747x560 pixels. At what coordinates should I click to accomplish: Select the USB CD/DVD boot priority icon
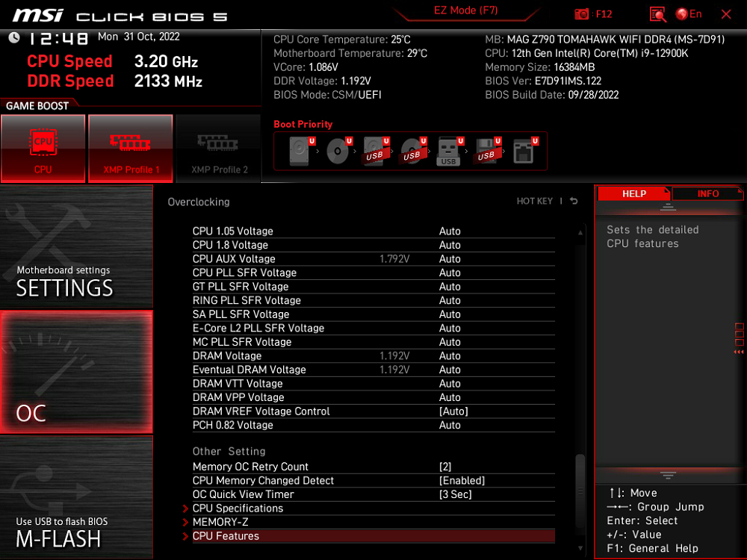click(x=414, y=151)
